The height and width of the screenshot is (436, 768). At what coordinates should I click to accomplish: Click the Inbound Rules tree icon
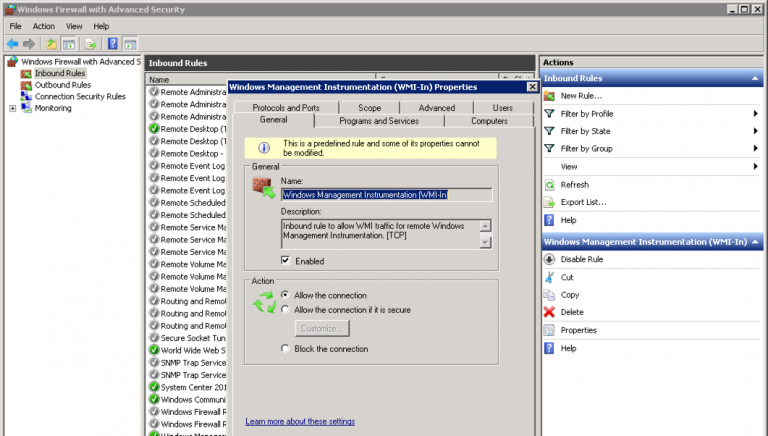click(x=26, y=73)
